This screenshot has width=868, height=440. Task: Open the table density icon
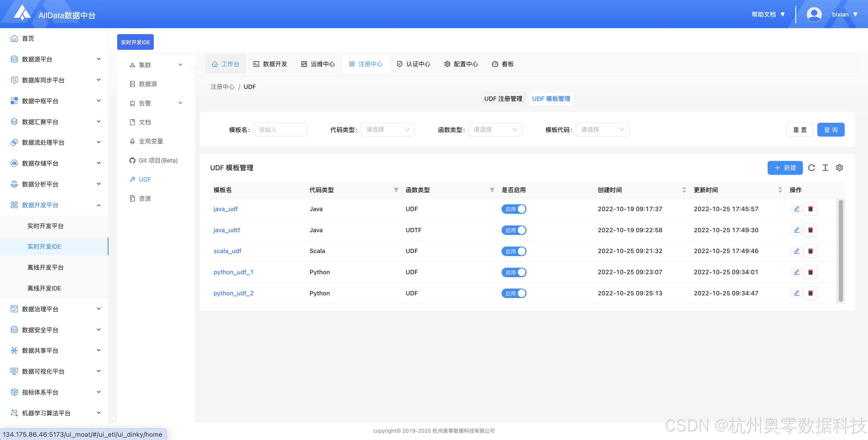point(825,168)
